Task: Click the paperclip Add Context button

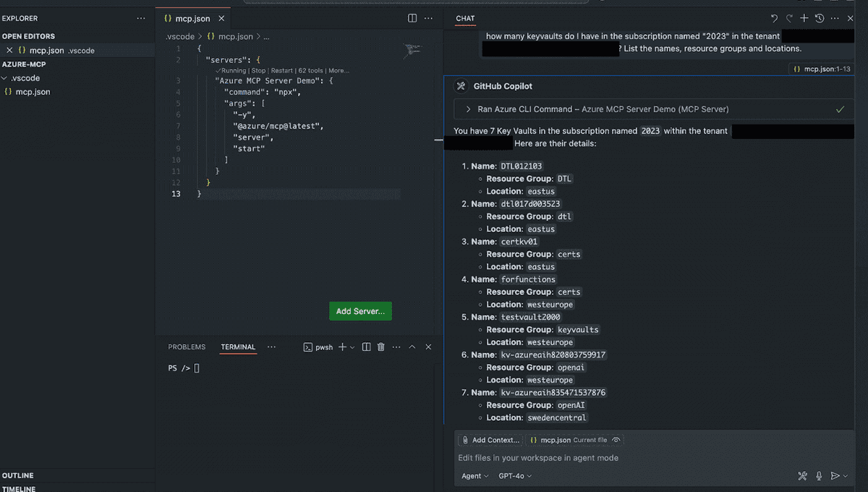Action: pos(490,440)
